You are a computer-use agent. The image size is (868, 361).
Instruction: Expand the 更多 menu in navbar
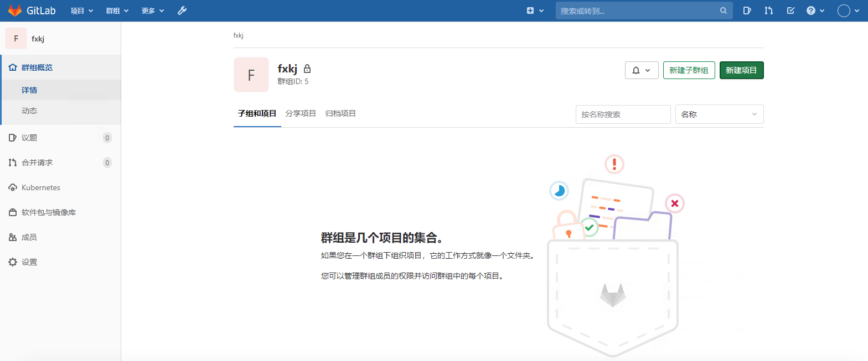(153, 11)
